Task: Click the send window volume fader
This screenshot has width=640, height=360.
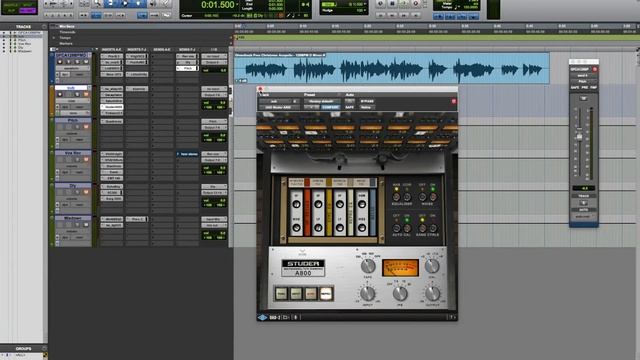Action: click(579, 137)
